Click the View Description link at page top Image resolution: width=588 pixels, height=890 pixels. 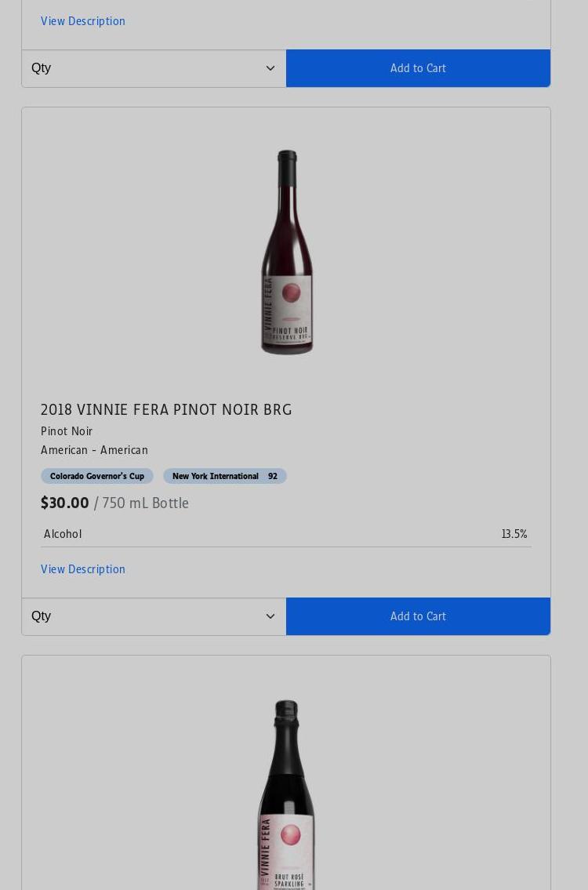coord(83,21)
